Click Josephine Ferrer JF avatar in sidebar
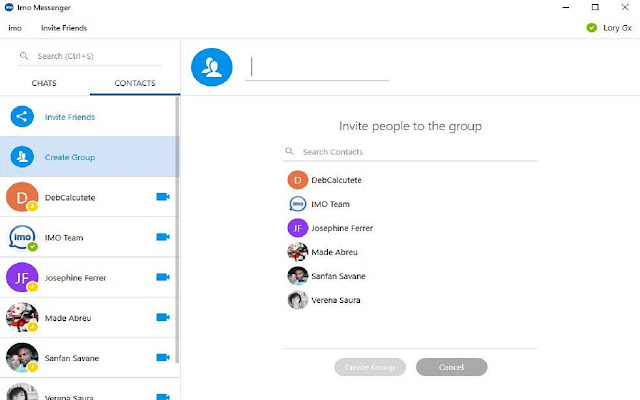640x400 pixels. click(x=22, y=277)
